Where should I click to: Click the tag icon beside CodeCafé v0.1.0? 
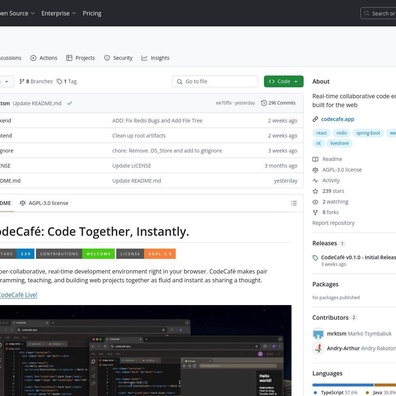[x=315, y=258]
